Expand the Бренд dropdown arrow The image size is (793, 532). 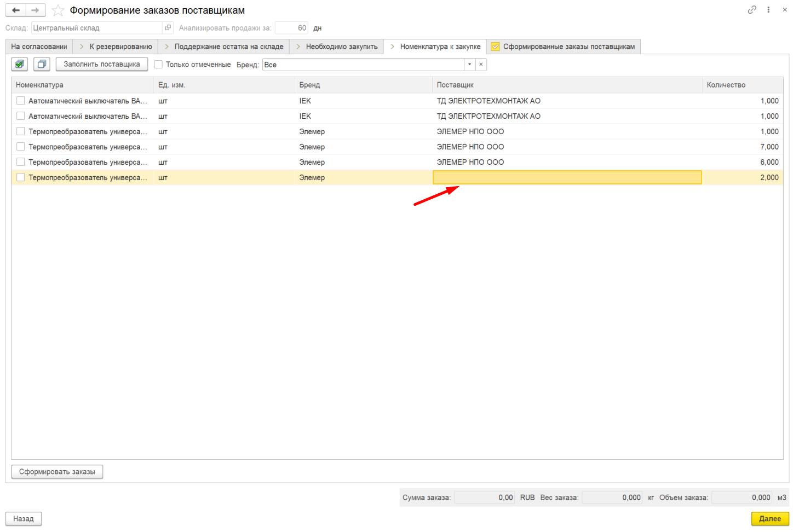click(x=469, y=65)
